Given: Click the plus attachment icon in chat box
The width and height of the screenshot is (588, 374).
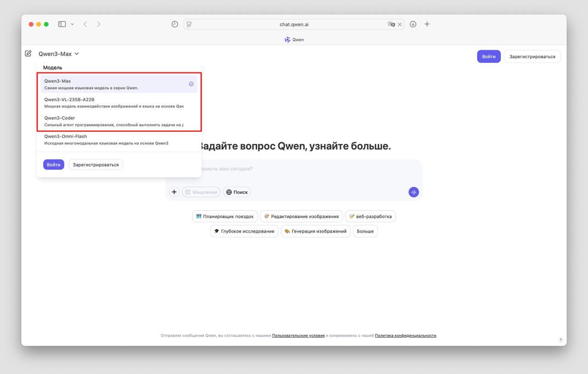Looking at the screenshot, I should tap(174, 192).
